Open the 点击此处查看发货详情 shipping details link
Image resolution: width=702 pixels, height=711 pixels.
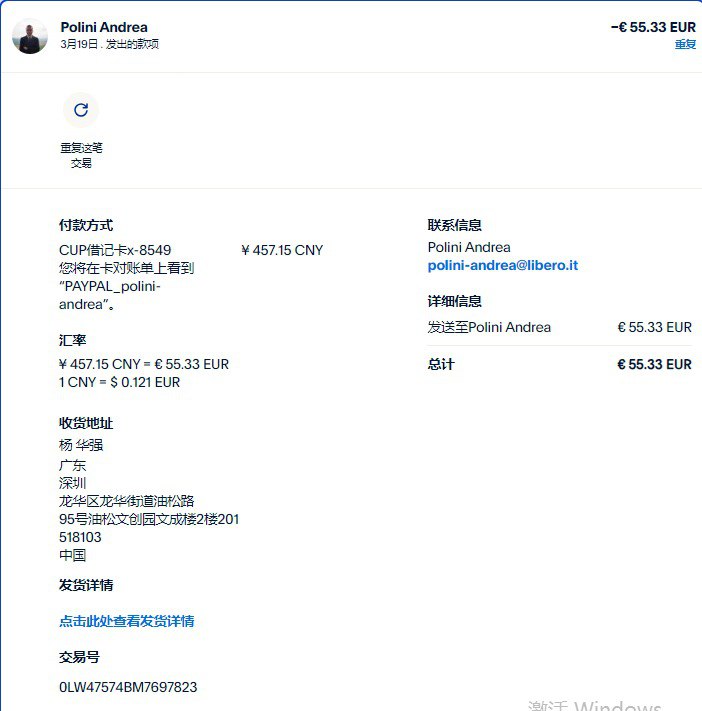tap(127, 621)
